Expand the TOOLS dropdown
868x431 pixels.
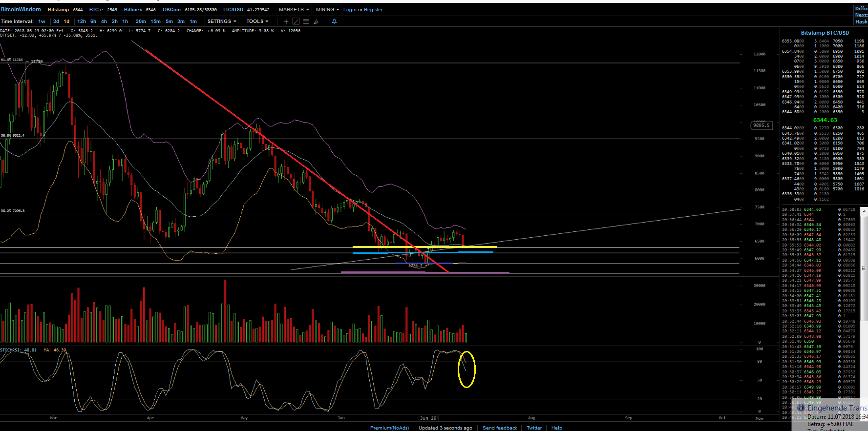coord(257,21)
